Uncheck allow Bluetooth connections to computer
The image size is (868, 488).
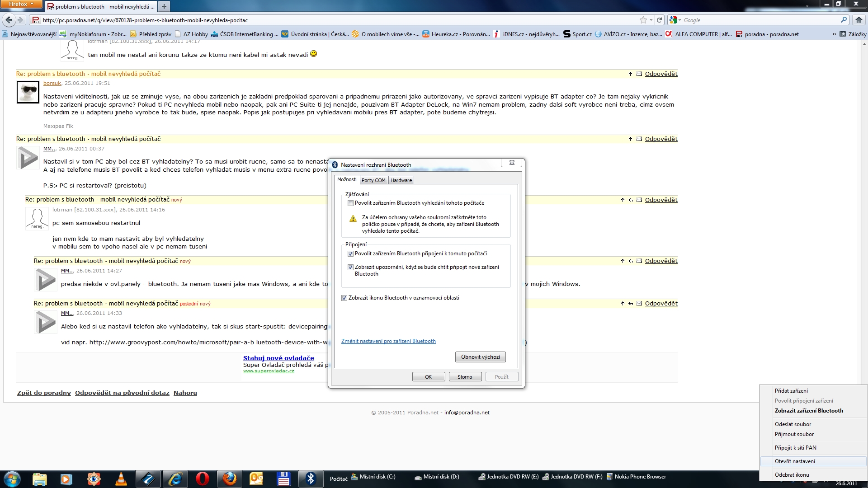click(350, 254)
